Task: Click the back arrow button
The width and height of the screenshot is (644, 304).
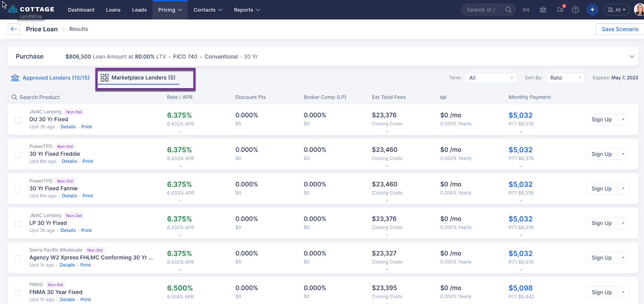Action: 14,29
